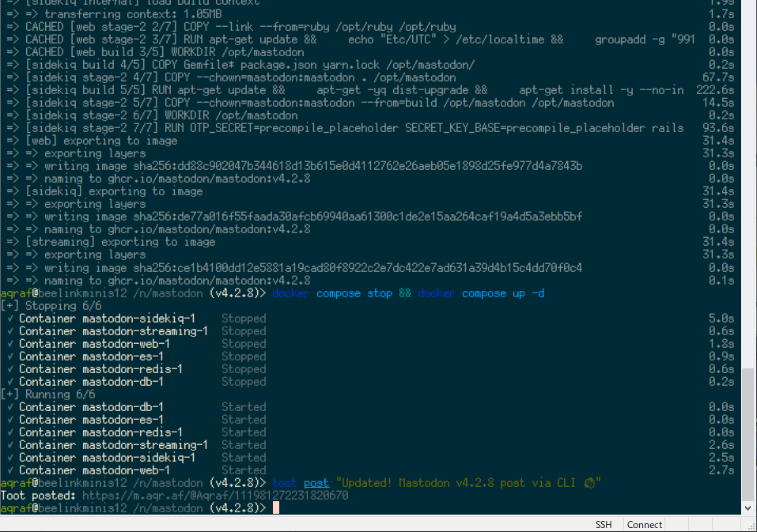757x532 pixels.
Task: Click "Stopped" status of mastodon-db-1
Action: point(244,382)
